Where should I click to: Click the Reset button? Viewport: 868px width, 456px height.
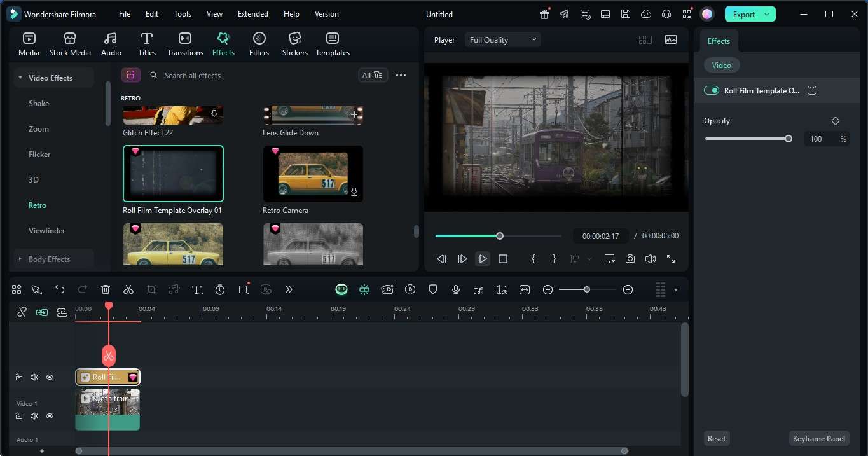(x=717, y=438)
